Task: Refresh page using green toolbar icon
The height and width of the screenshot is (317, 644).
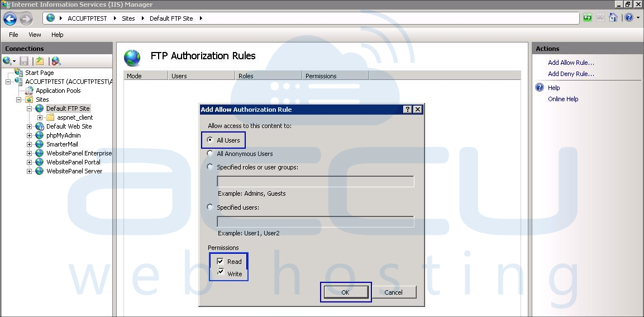Action: coord(588,18)
